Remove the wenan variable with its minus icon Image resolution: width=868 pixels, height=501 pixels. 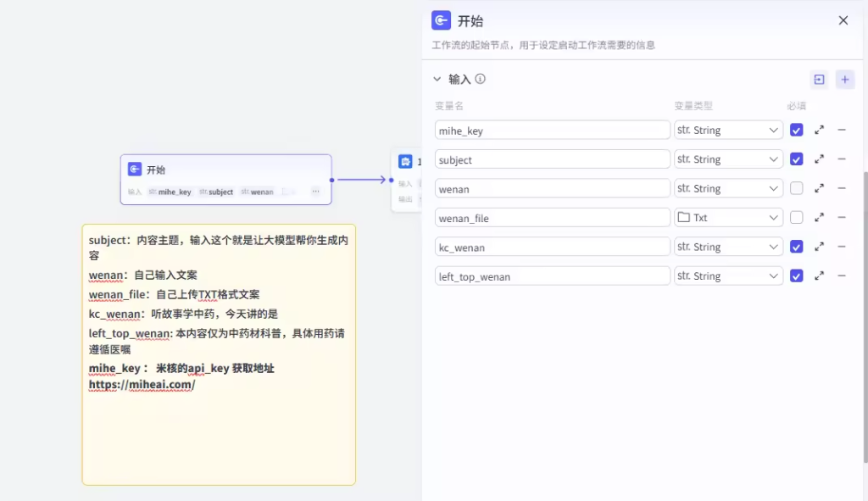coord(842,188)
